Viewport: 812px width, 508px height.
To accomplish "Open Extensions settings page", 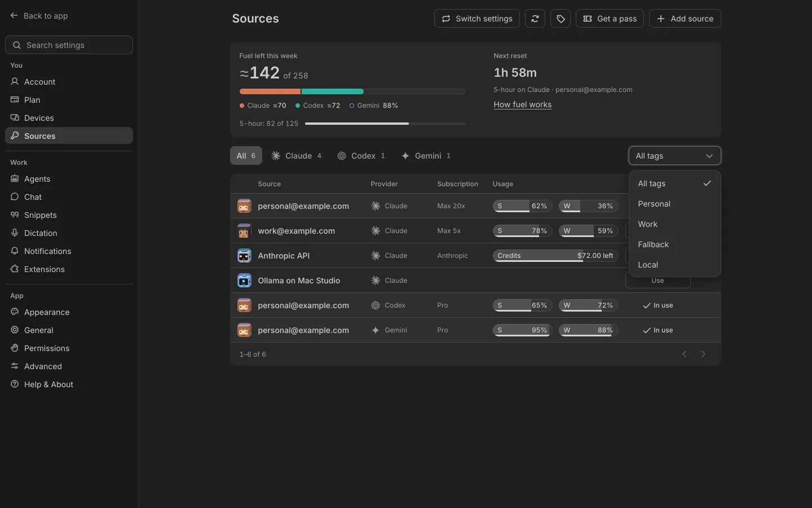I will coord(69,269).
